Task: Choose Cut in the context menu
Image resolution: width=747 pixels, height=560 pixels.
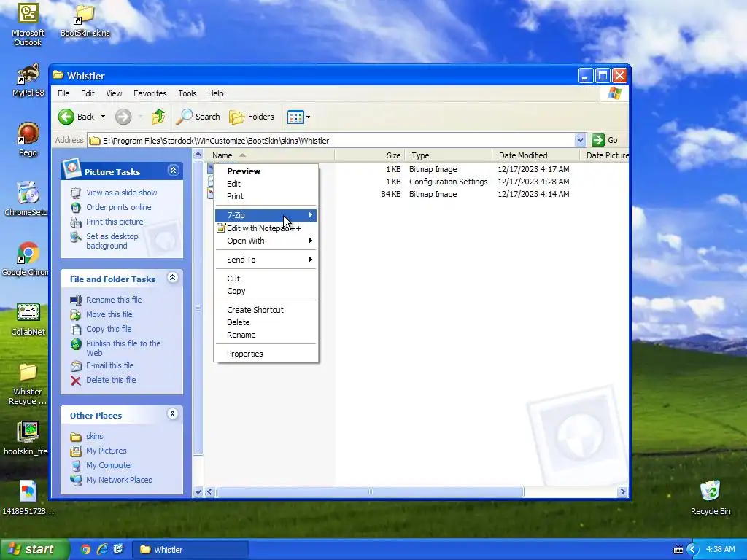Action: (x=266, y=279)
